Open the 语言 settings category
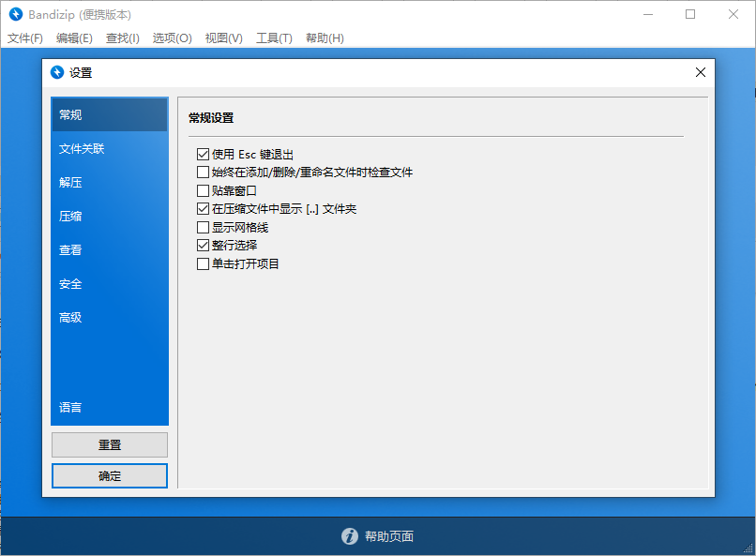This screenshot has width=756, height=556. point(110,408)
